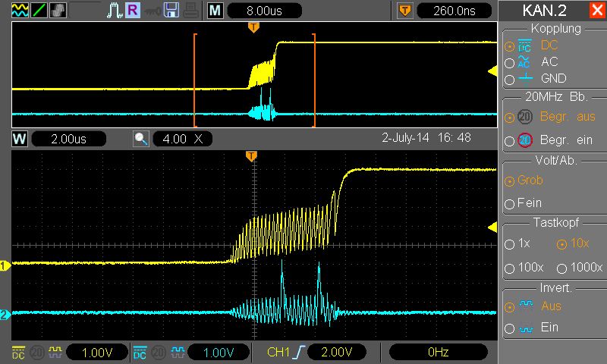607x364 pixels.
Task: Click the M main timebase icon
Action: point(215,11)
